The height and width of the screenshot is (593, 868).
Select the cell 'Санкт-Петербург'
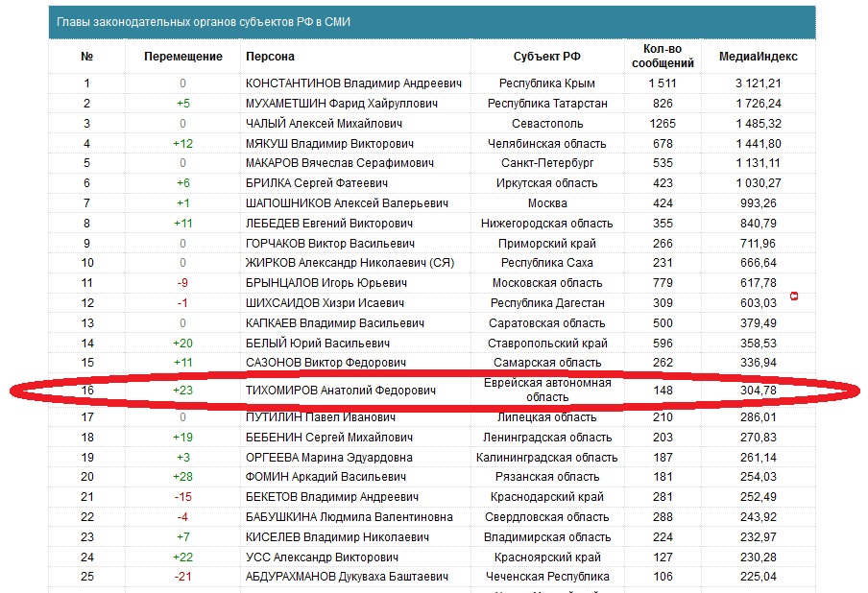pyautogui.click(x=547, y=163)
